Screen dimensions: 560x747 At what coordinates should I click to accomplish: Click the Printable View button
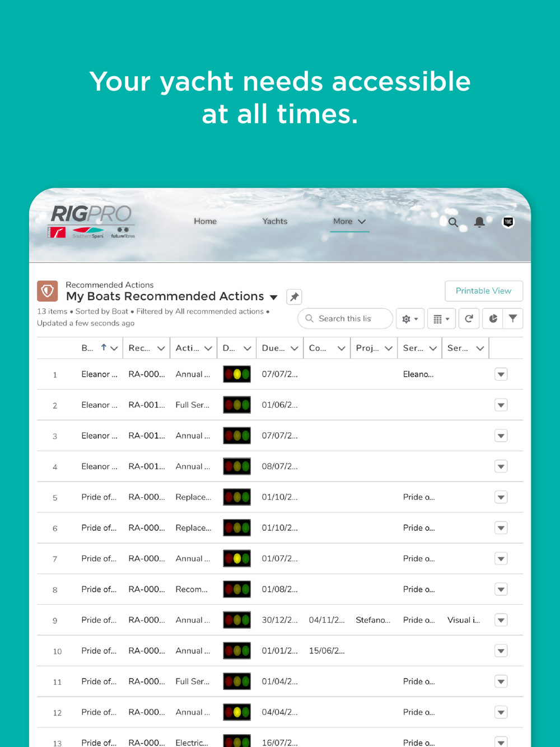pos(484,291)
